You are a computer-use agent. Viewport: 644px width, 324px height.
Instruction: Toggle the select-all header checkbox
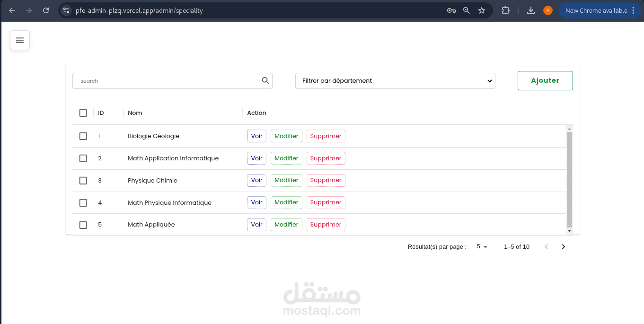pyautogui.click(x=83, y=113)
